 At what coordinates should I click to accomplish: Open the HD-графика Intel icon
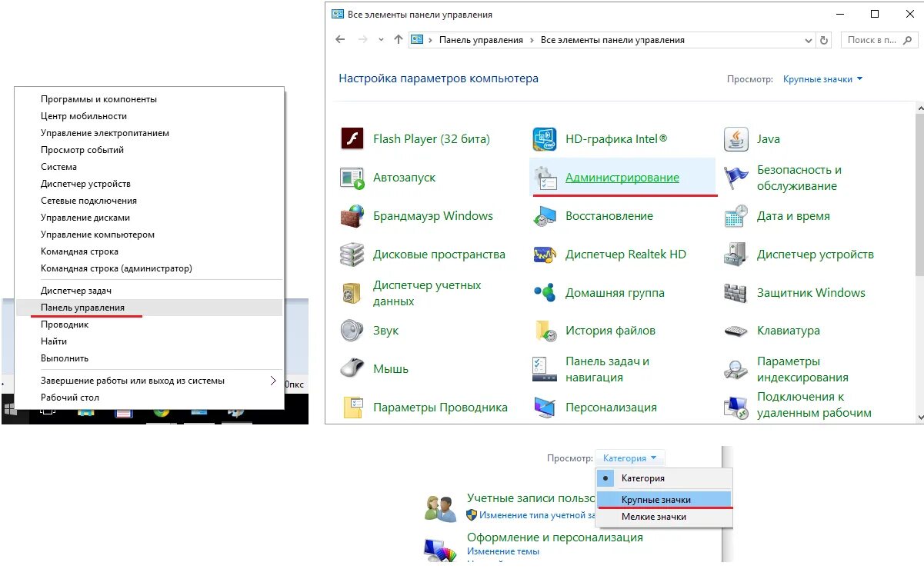tap(545, 139)
